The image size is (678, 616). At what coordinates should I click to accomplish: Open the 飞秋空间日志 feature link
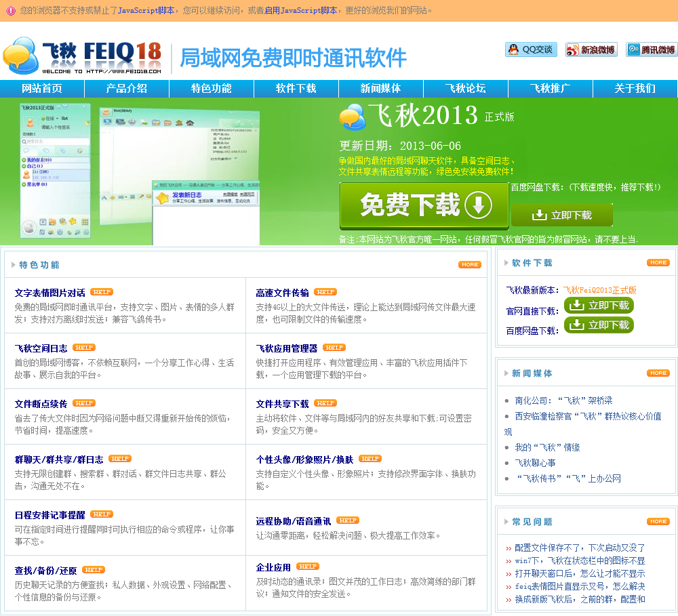pos(41,348)
